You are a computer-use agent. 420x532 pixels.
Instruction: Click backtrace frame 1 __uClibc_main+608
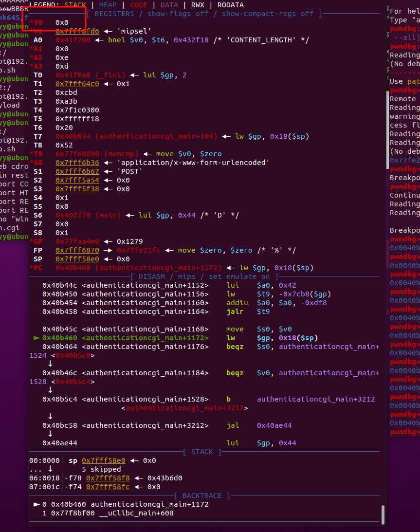click(x=108, y=514)
